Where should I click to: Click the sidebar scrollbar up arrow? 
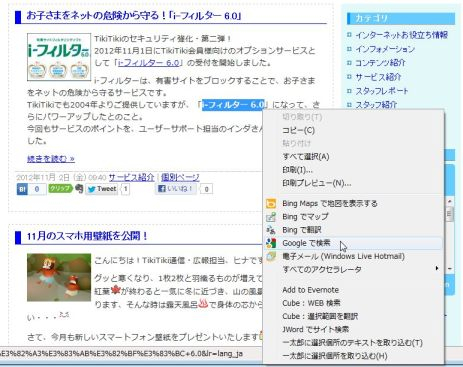point(449,201)
